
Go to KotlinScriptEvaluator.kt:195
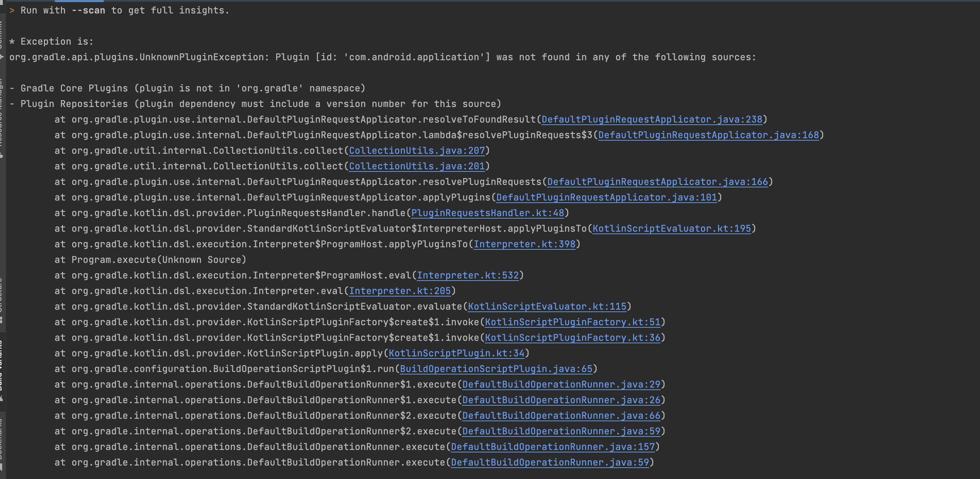coord(672,229)
